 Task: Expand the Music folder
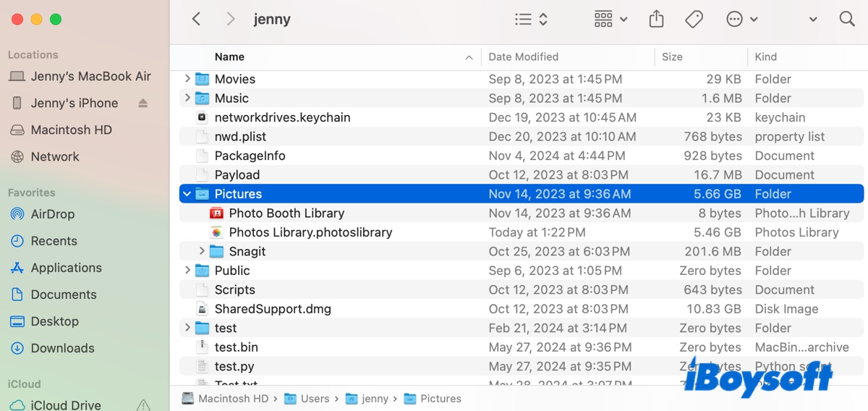(x=187, y=98)
